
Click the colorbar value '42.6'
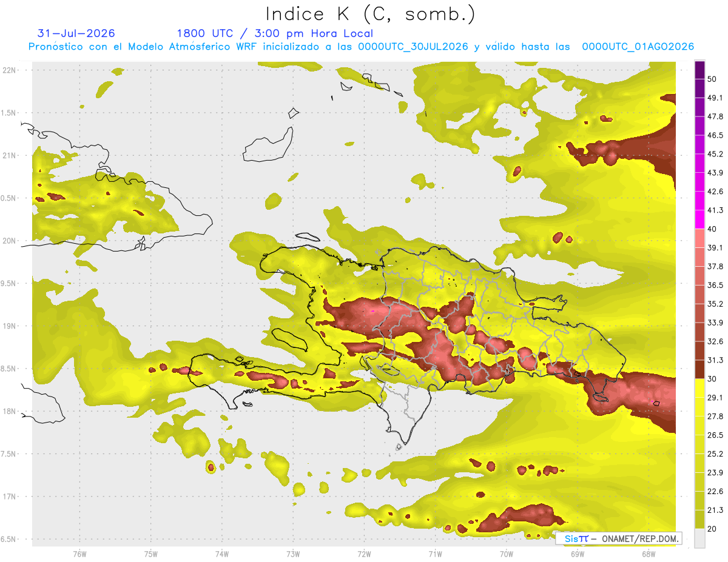point(715,192)
